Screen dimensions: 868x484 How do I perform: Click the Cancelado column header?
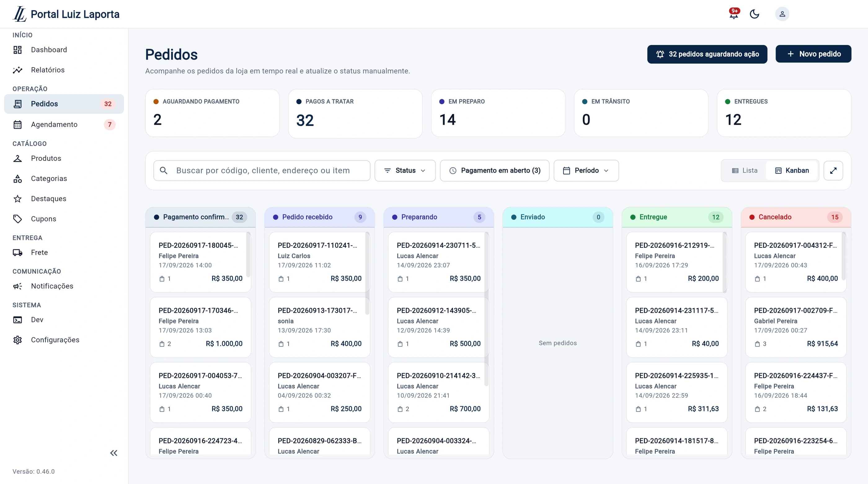coord(796,217)
